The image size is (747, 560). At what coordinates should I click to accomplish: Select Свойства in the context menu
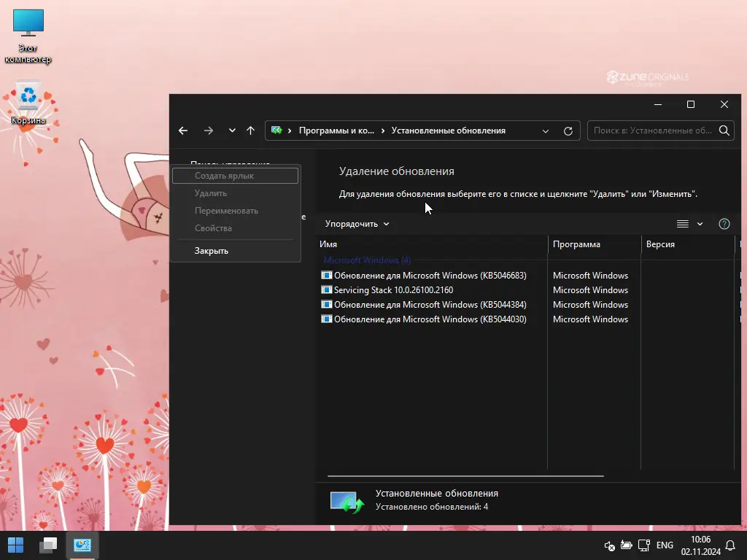[213, 227]
